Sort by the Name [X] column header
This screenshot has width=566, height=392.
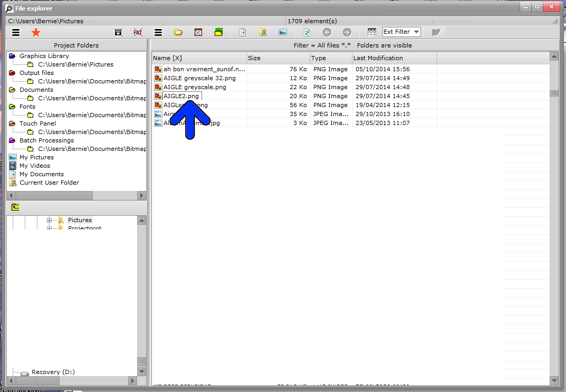coord(199,58)
